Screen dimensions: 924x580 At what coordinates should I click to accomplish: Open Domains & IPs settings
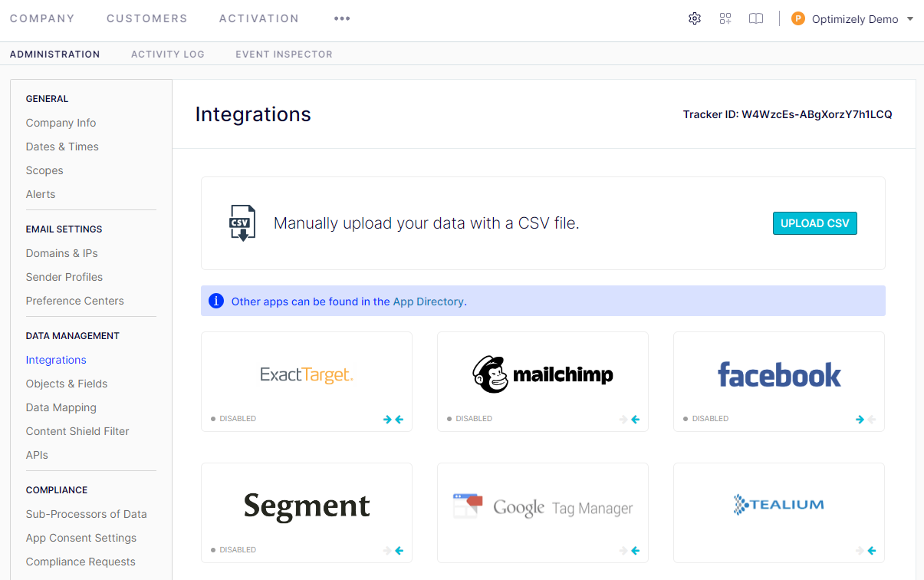point(62,253)
